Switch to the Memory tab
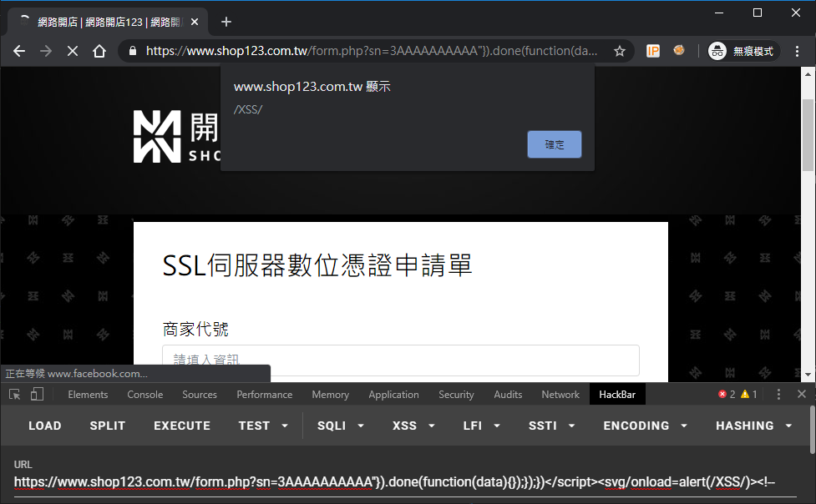The image size is (816, 504). (331, 394)
